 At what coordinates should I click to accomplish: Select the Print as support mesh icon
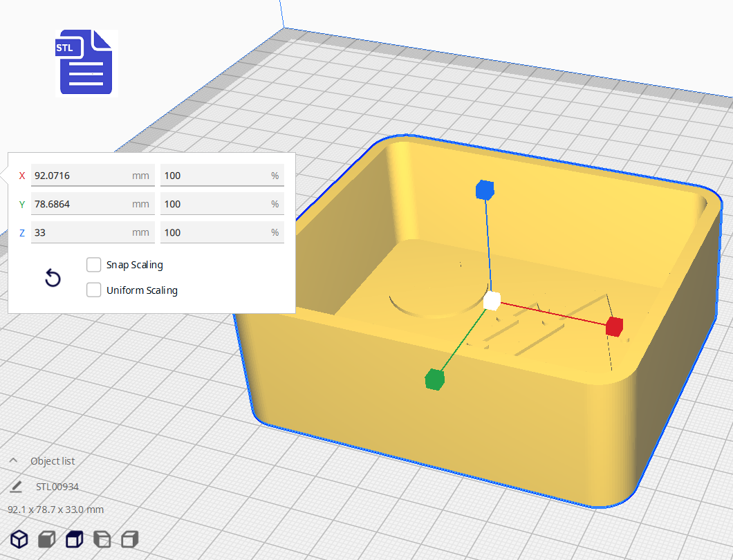pos(46,539)
